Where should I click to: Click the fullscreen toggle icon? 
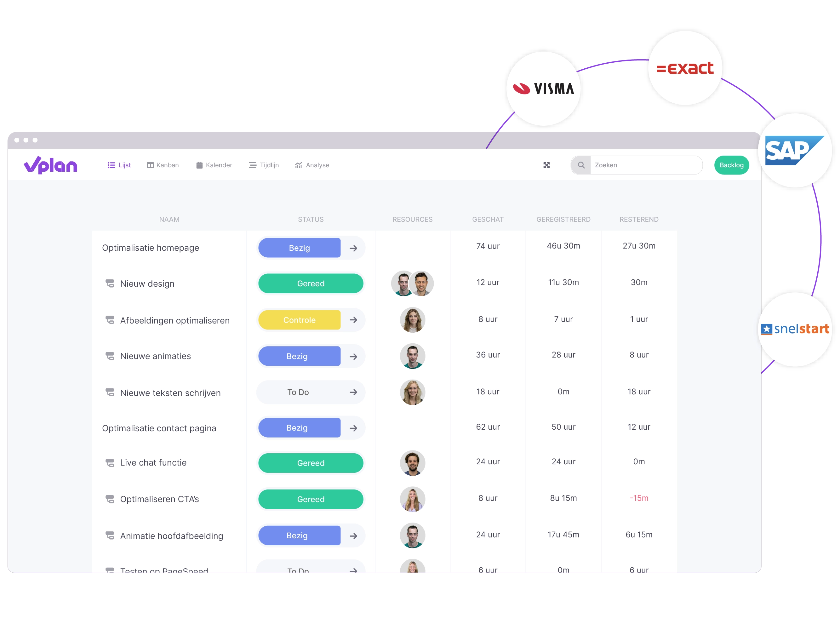coord(547,165)
